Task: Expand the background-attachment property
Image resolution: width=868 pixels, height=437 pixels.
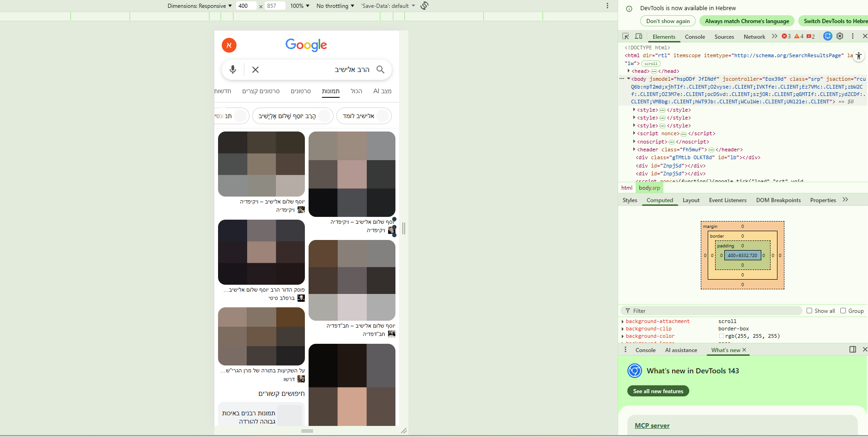Action: coord(623,321)
